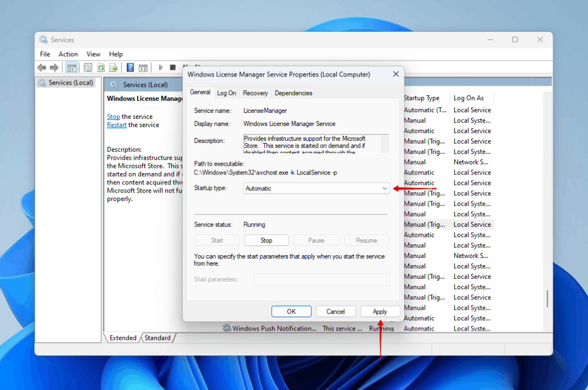Screen dimensions: 588x390
Task: Click the Help toolbar icon
Action: (x=130, y=67)
